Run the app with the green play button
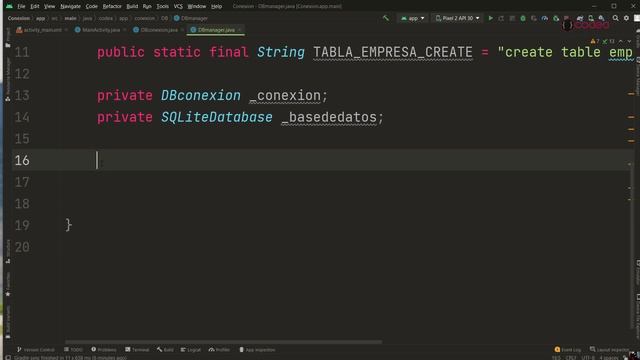 point(491,18)
